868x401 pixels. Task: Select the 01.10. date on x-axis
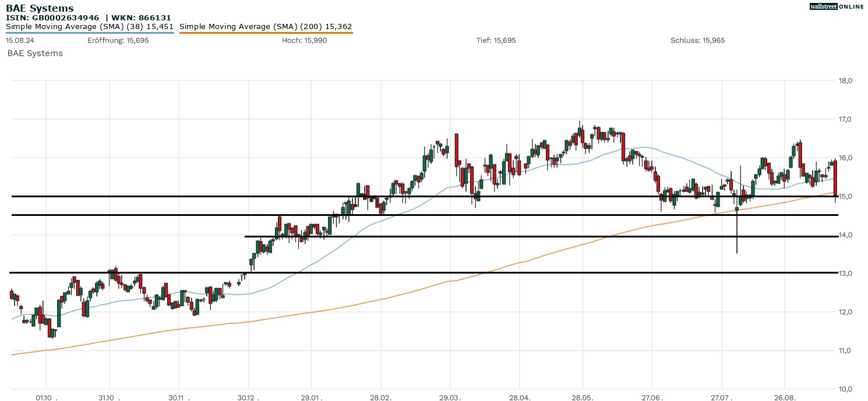click(x=45, y=398)
